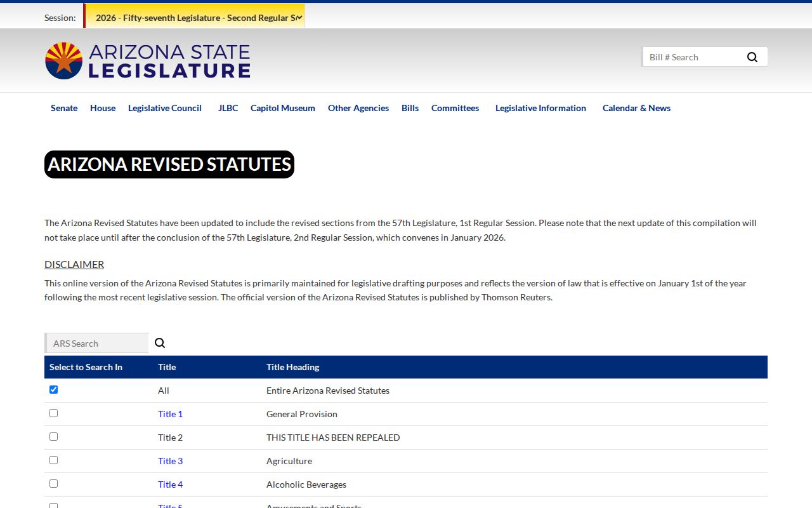Open the Title 3 link
The image size is (812, 508).
[170, 461]
